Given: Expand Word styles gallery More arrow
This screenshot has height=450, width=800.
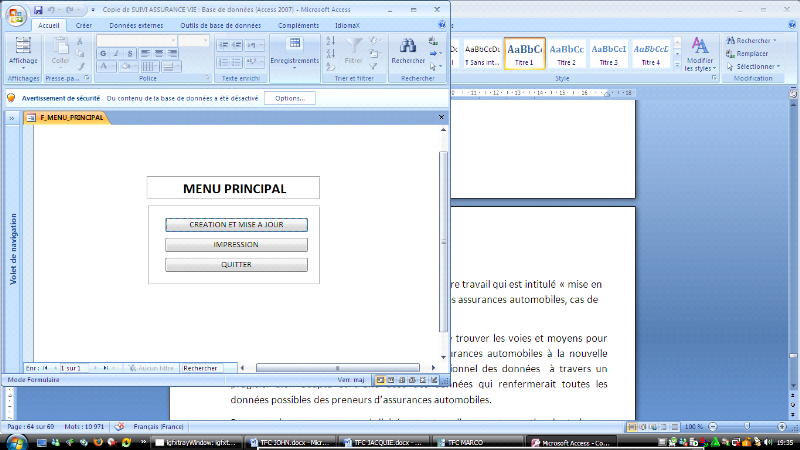Looking at the screenshot, I should coord(677,65).
